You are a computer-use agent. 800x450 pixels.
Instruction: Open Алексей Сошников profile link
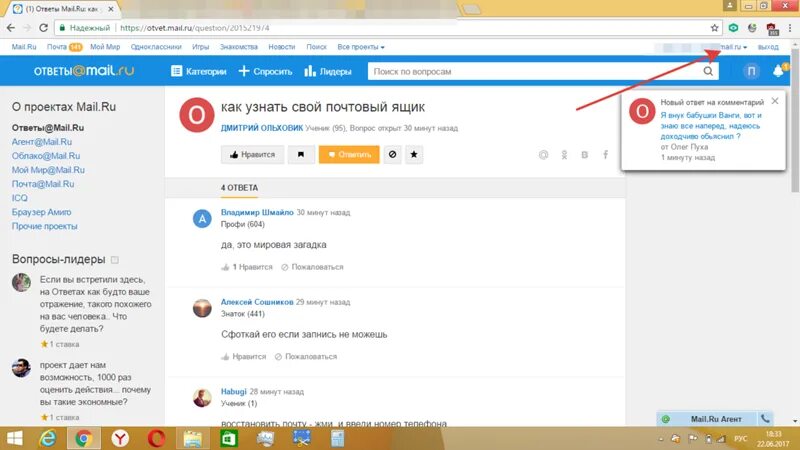pos(257,302)
